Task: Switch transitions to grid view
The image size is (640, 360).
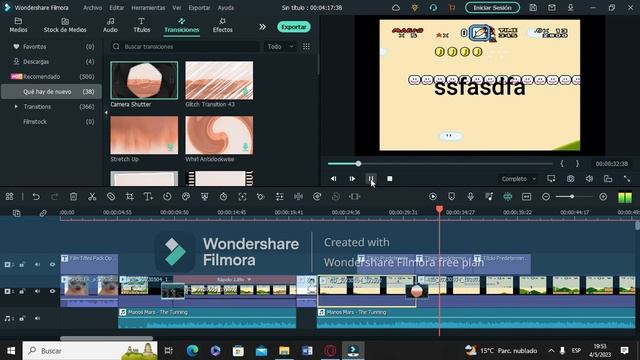Action: click(306, 47)
